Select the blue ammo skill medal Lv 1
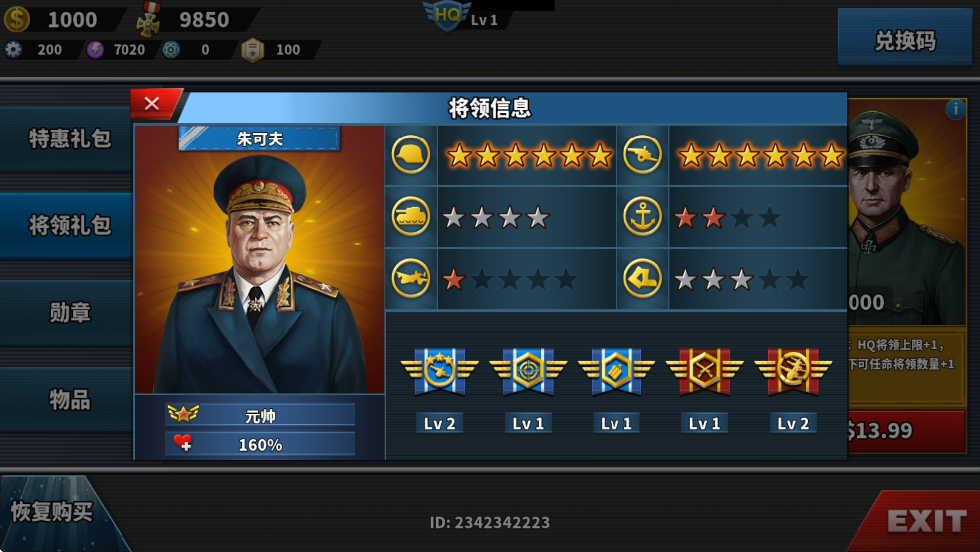Image resolution: width=980 pixels, height=552 pixels. (x=616, y=372)
